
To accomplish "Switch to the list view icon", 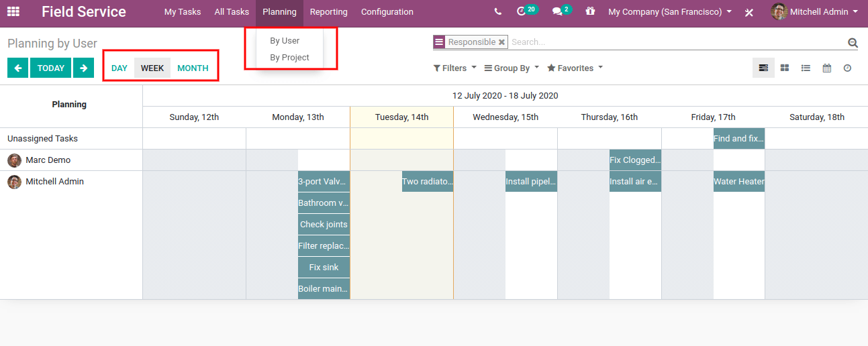I will point(806,68).
